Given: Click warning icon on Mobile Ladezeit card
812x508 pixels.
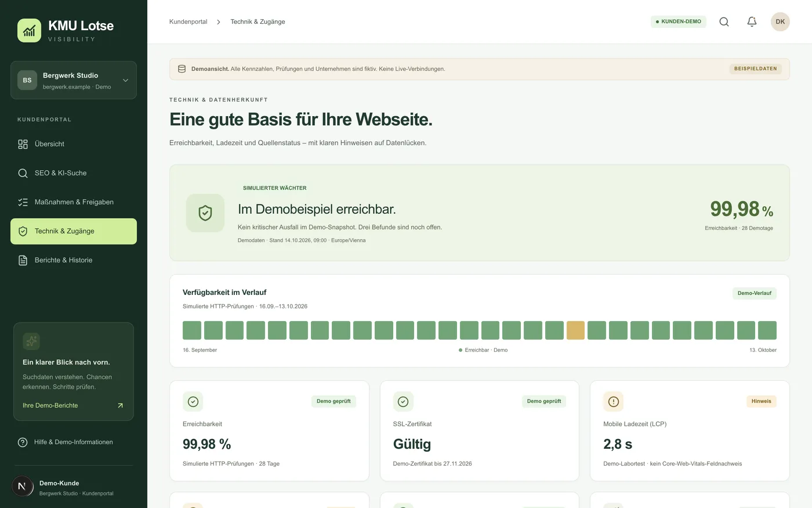Looking at the screenshot, I should click(614, 401).
